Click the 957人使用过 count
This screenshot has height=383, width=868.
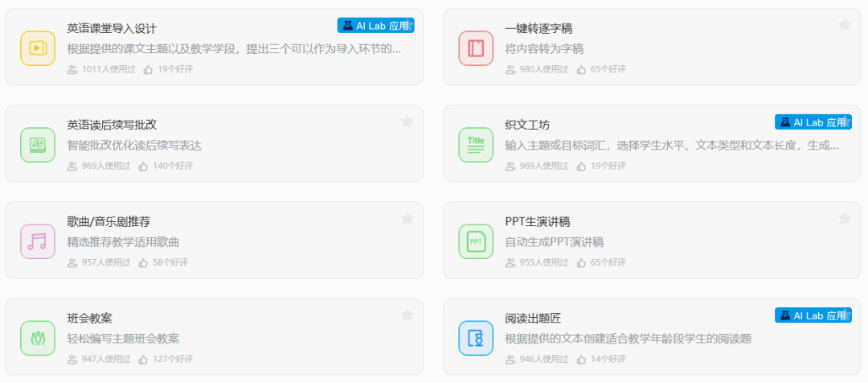[x=106, y=262]
